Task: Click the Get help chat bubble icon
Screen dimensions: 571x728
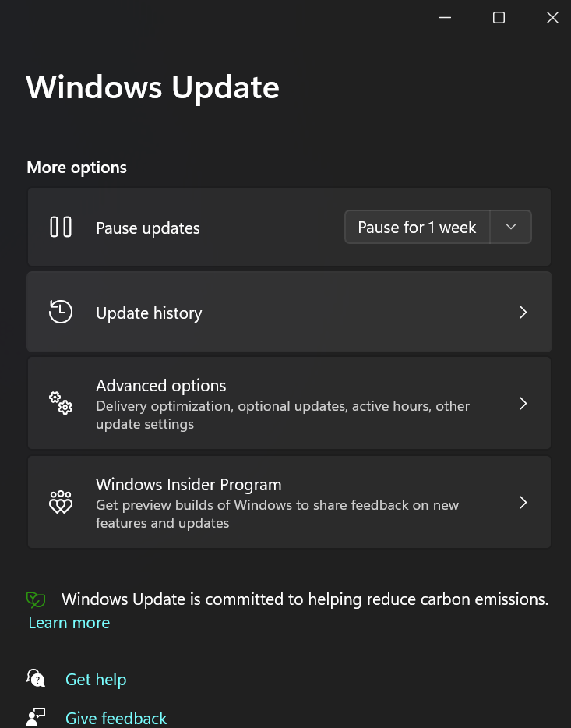Action: pos(36,678)
